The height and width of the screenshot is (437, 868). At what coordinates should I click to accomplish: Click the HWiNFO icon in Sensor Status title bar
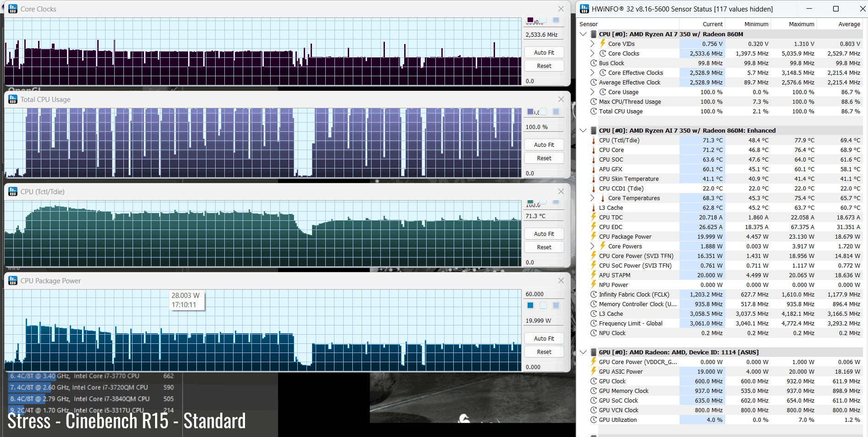[584, 9]
